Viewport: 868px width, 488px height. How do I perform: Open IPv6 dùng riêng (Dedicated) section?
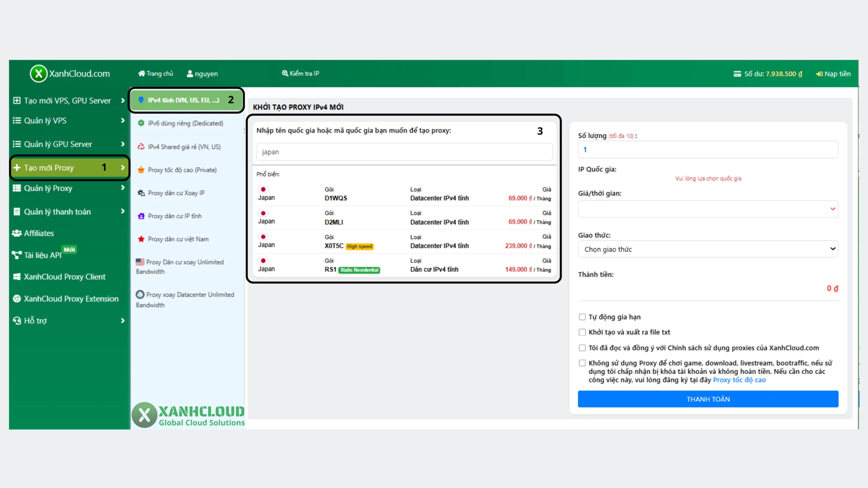click(185, 123)
